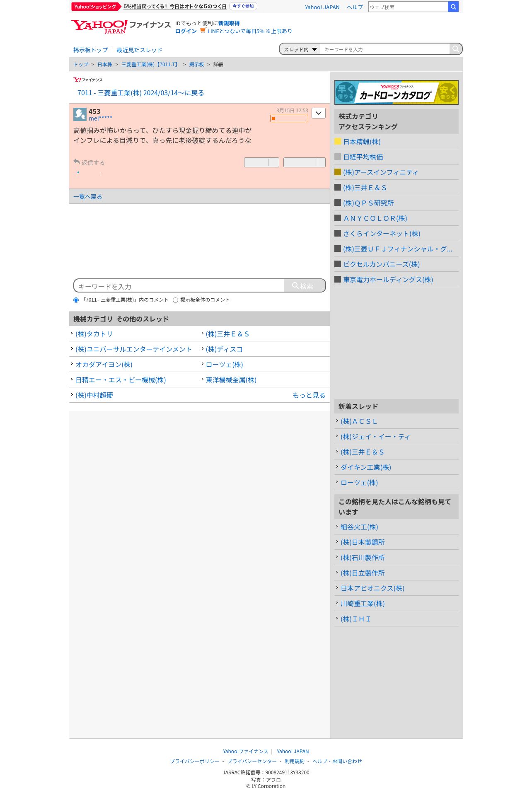This screenshot has width=532, height=788.
Task: Click the 今すぐ参加 button
Action: pyautogui.click(x=243, y=6)
